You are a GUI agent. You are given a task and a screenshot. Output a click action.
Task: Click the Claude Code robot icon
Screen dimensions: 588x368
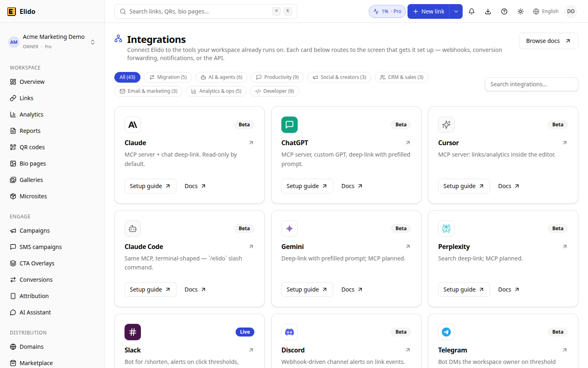133,229
